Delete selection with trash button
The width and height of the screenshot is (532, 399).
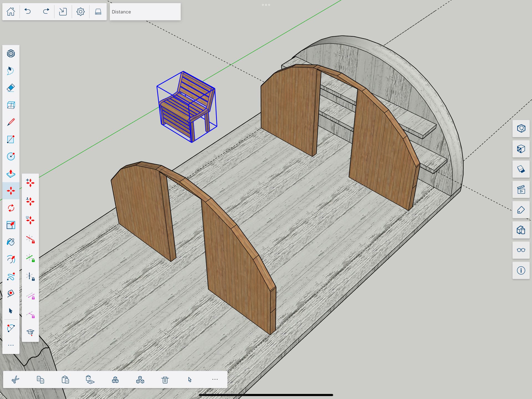tap(165, 380)
